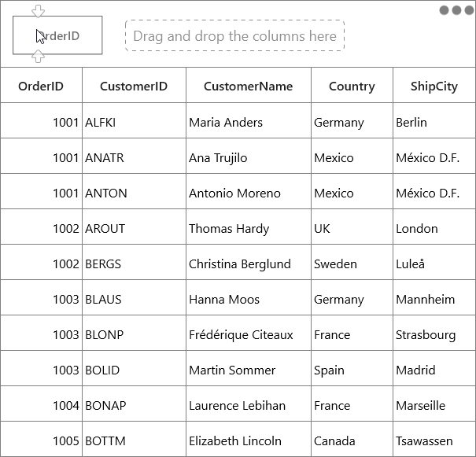This screenshot has height=457, width=476.
Task: Click the Tsawassen ship city cell
Action: tap(434, 439)
